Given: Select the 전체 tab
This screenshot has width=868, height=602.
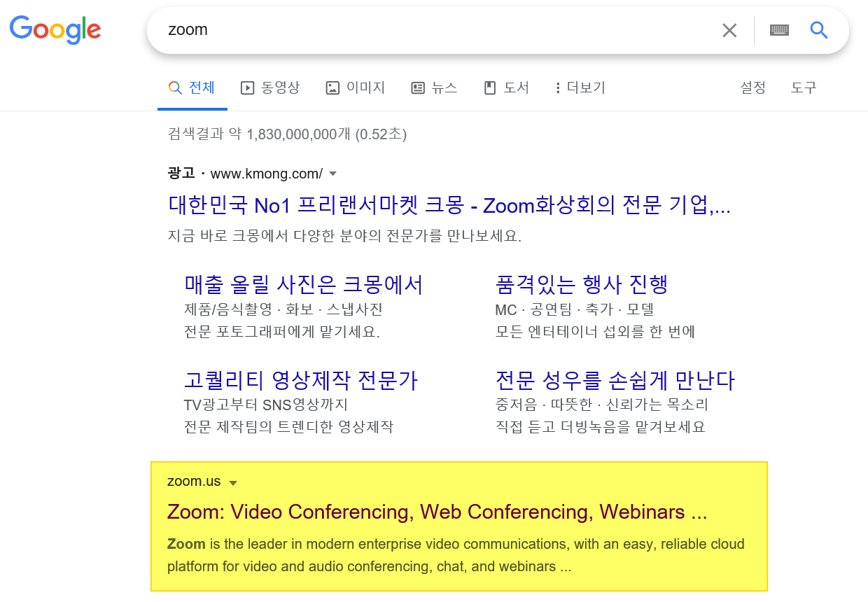Looking at the screenshot, I should [192, 88].
